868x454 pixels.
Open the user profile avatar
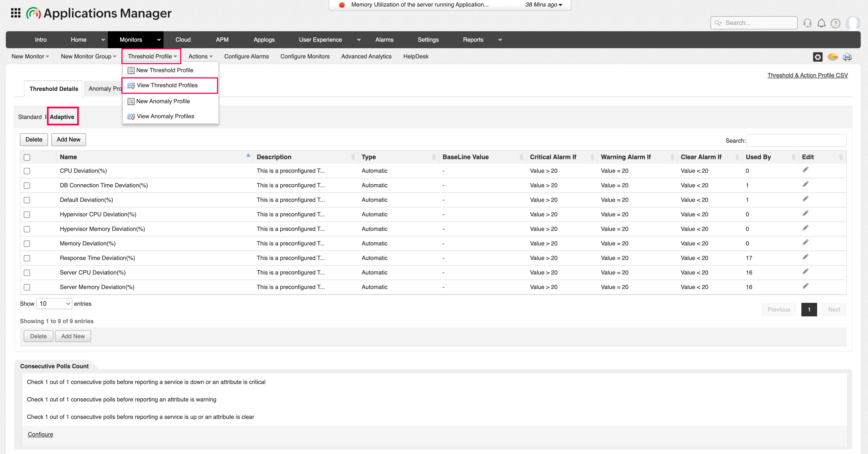click(x=853, y=23)
